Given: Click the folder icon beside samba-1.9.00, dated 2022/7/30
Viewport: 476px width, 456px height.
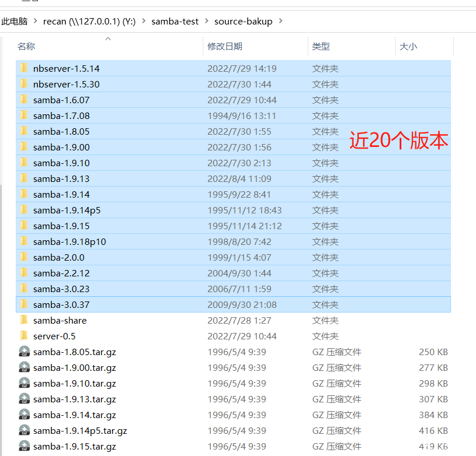Looking at the screenshot, I should (x=24, y=148).
